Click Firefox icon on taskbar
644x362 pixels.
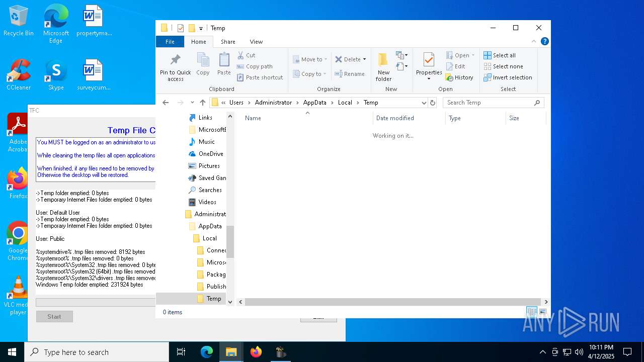click(256, 352)
